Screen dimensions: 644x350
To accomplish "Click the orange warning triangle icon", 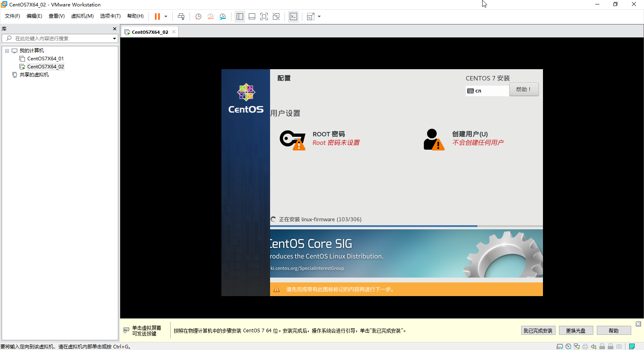I will [x=277, y=289].
